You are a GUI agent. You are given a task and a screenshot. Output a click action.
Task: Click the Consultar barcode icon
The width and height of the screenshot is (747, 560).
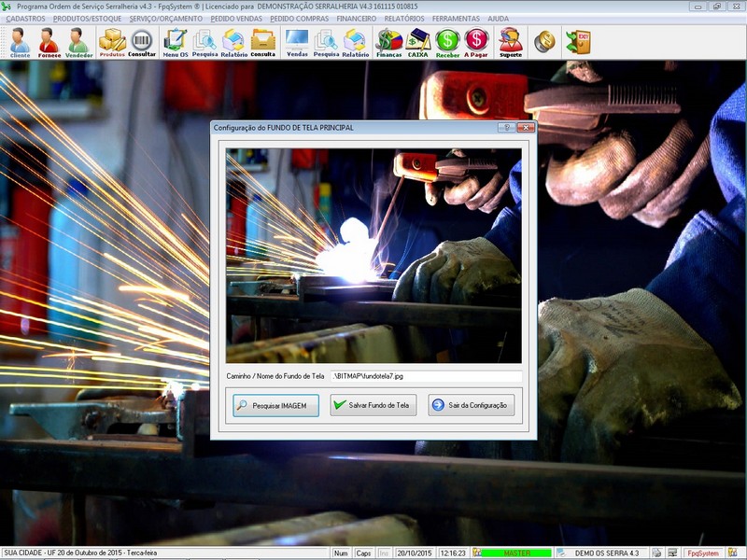tap(142, 42)
